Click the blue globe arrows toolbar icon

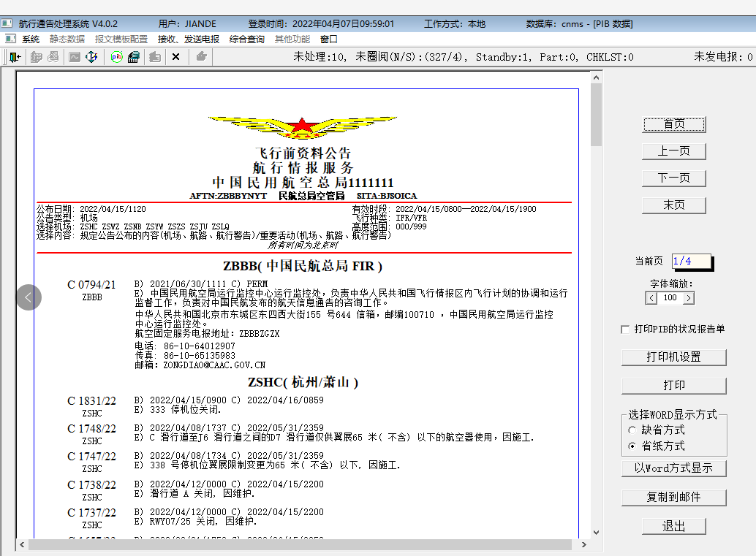(x=91, y=57)
